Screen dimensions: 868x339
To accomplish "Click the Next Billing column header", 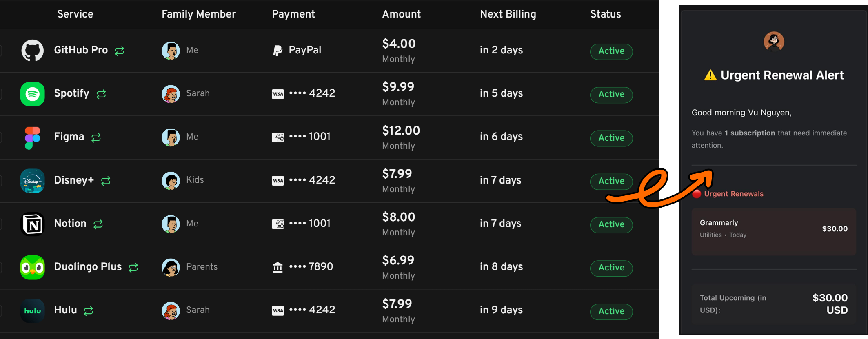I will [x=508, y=14].
